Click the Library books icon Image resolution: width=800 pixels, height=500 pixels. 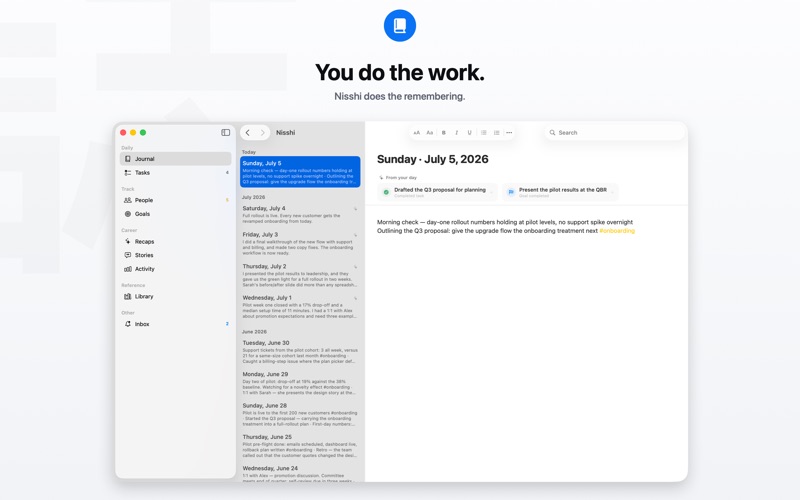click(128, 296)
